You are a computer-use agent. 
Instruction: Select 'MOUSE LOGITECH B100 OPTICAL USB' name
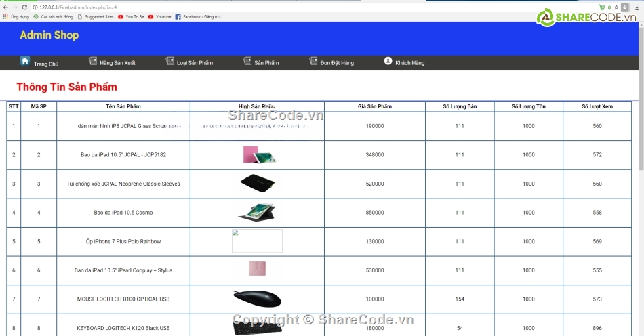(123, 299)
